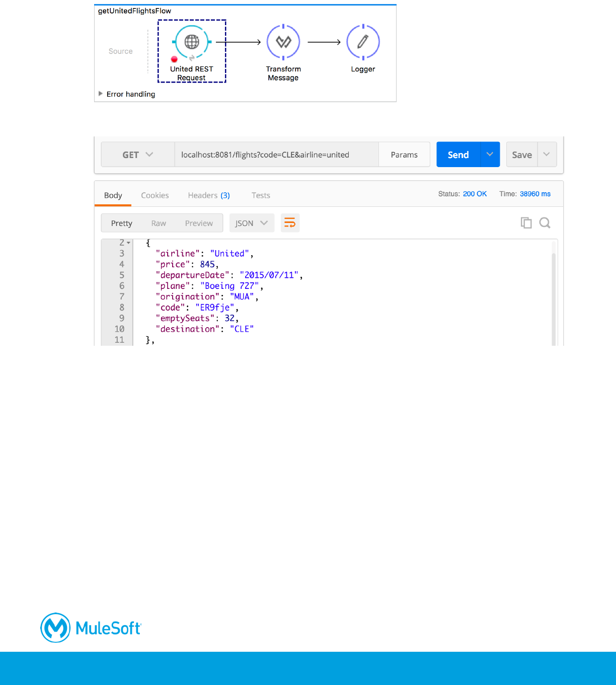Select the Transform Message component icon
This screenshot has width=616, height=685.
pos(283,42)
